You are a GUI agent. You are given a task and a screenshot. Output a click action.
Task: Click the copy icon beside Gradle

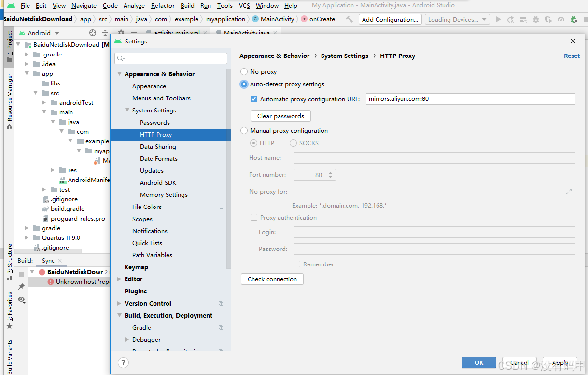click(221, 328)
